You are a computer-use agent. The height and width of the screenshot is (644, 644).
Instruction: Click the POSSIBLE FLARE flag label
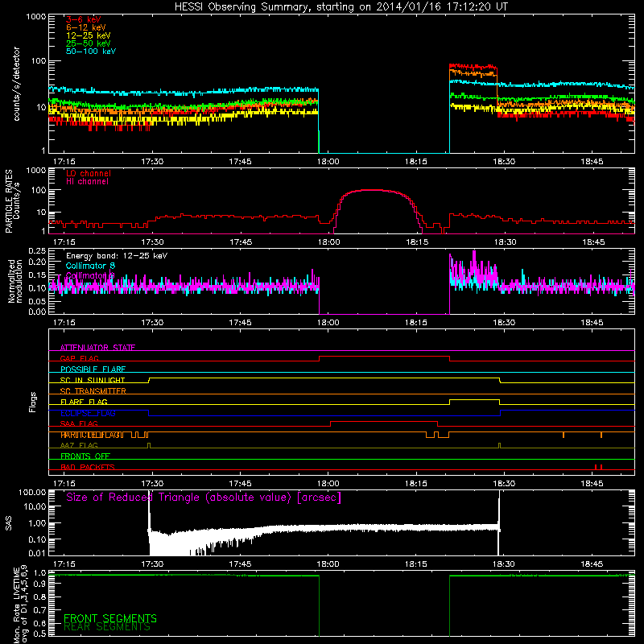(93, 369)
